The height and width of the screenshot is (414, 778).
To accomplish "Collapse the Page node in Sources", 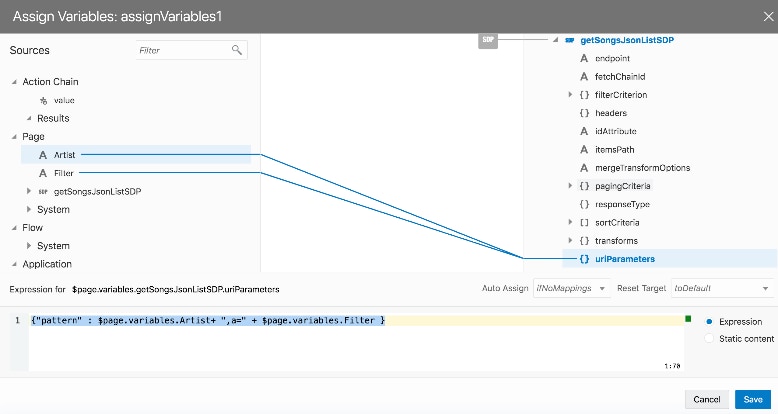I will pos(14,137).
